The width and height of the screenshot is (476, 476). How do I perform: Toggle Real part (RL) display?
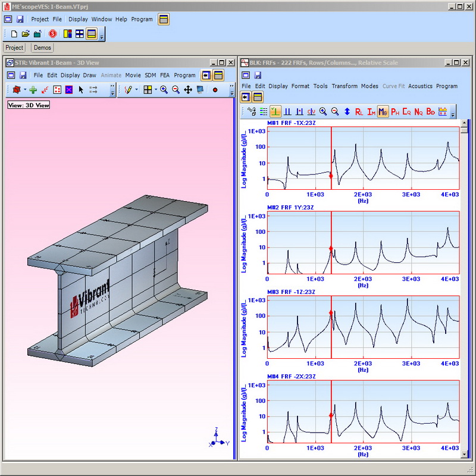359,111
